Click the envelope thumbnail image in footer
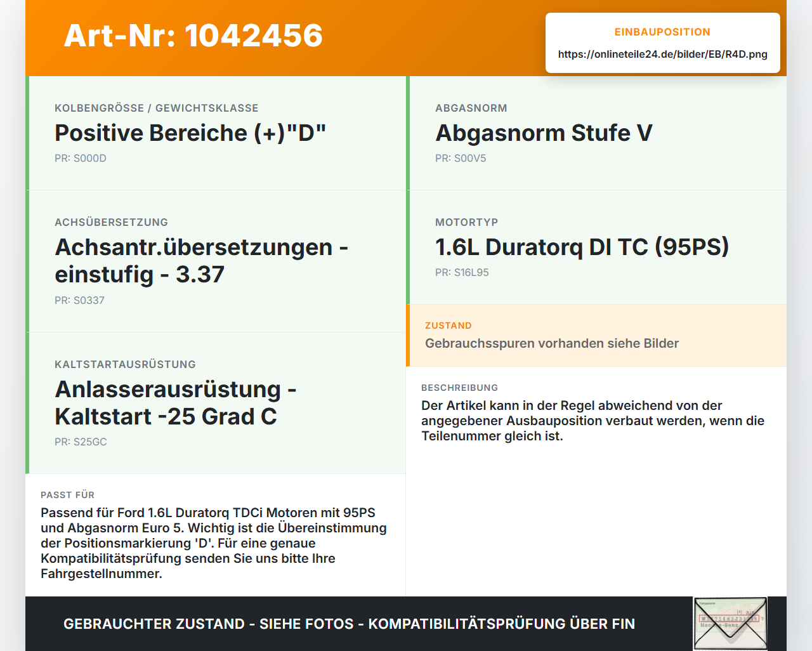The width and height of the screenshot is (812, 651). pyautogui.click(x=730, y=624)
